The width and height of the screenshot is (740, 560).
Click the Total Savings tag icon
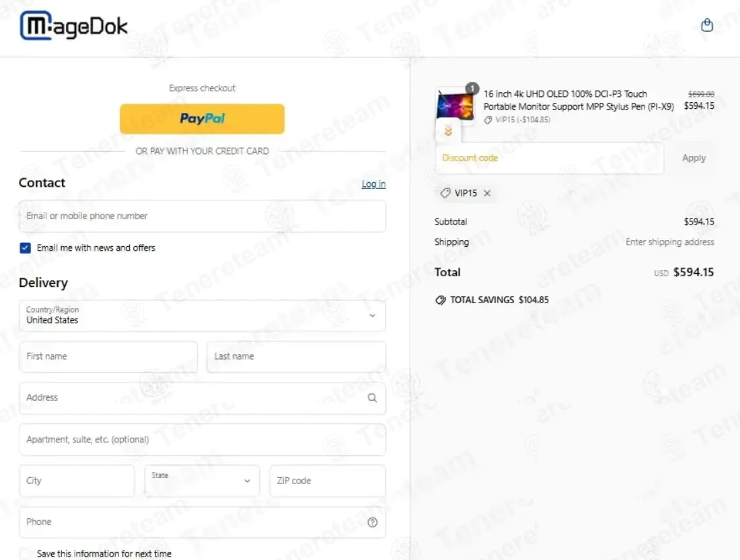click(441, 300)
